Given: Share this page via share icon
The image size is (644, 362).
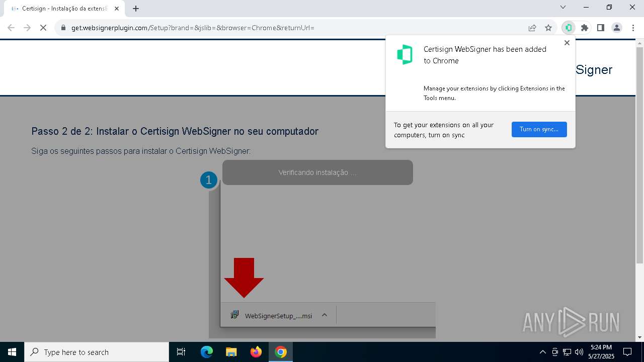Looking at the screenshot, I should (532, 28).
